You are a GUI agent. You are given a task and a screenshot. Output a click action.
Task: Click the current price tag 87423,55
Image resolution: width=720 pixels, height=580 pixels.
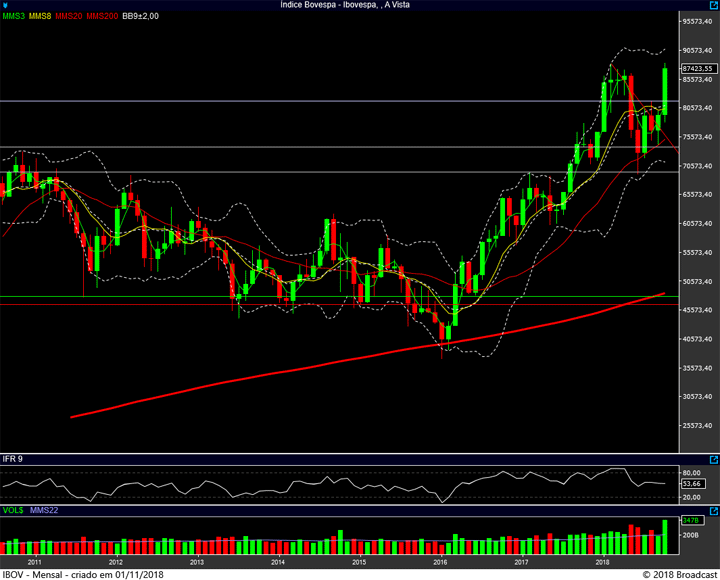[x=694, y=68]
